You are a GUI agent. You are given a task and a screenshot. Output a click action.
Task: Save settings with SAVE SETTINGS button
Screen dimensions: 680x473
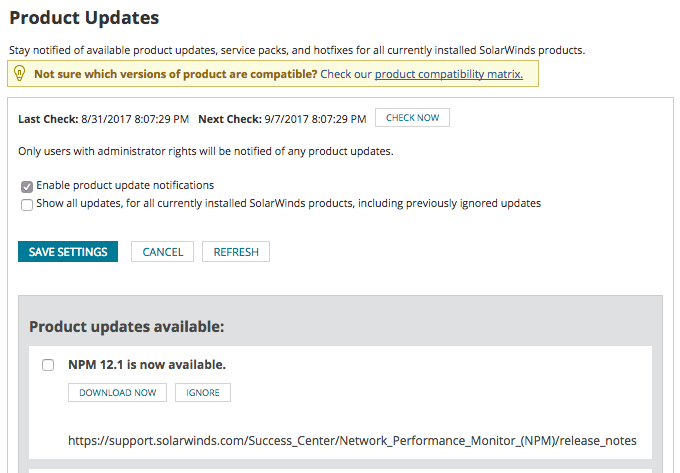point(68,251)
